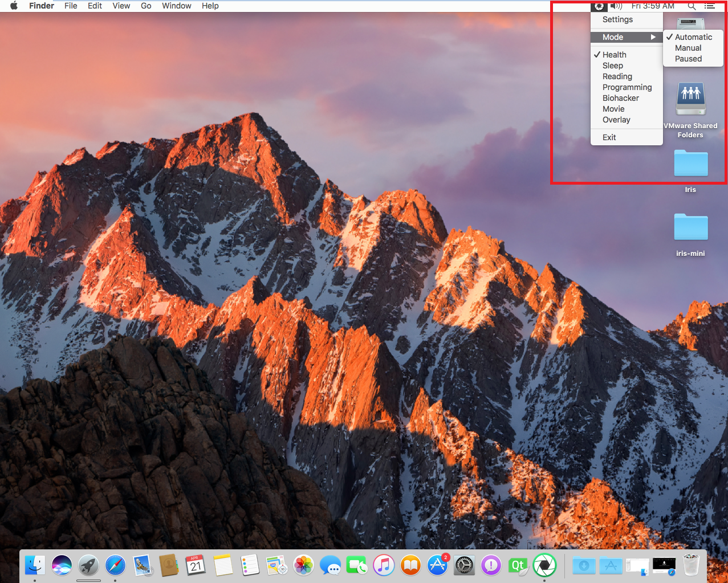
Task: Restore minimized terminal window in Dock
Action: coord(664,565)
